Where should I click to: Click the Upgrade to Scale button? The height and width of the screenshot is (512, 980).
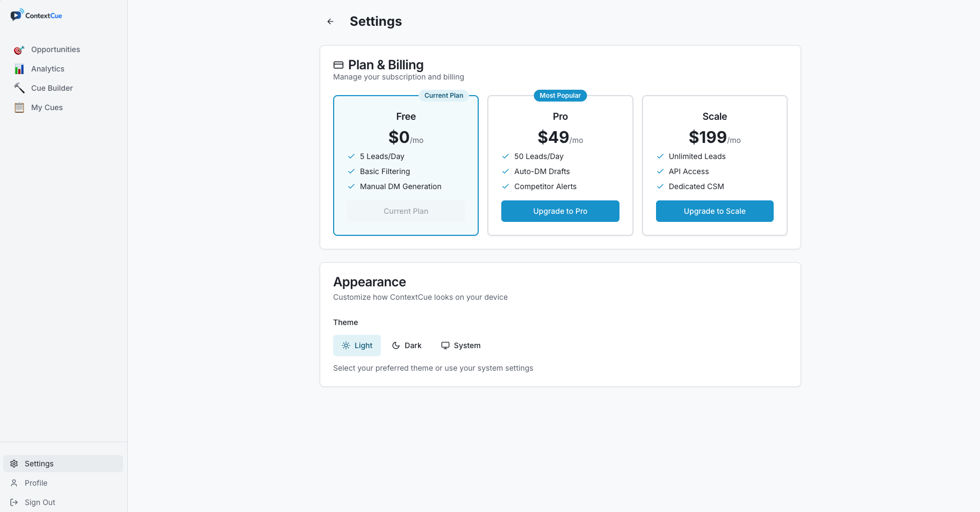(715, 211)
